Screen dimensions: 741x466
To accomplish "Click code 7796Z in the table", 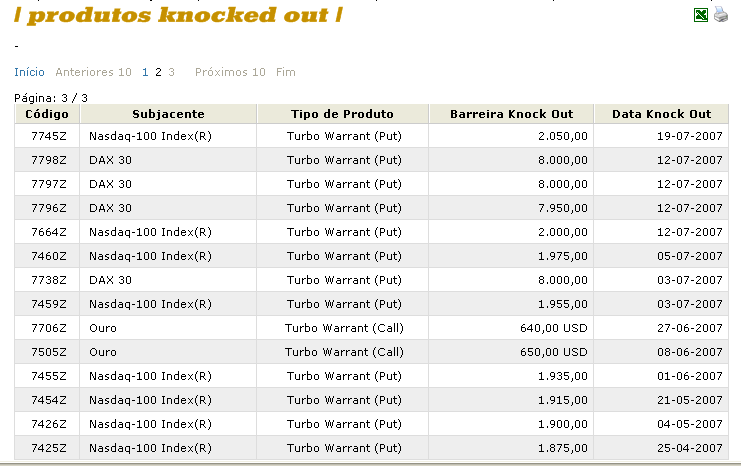I will [47, 208].
